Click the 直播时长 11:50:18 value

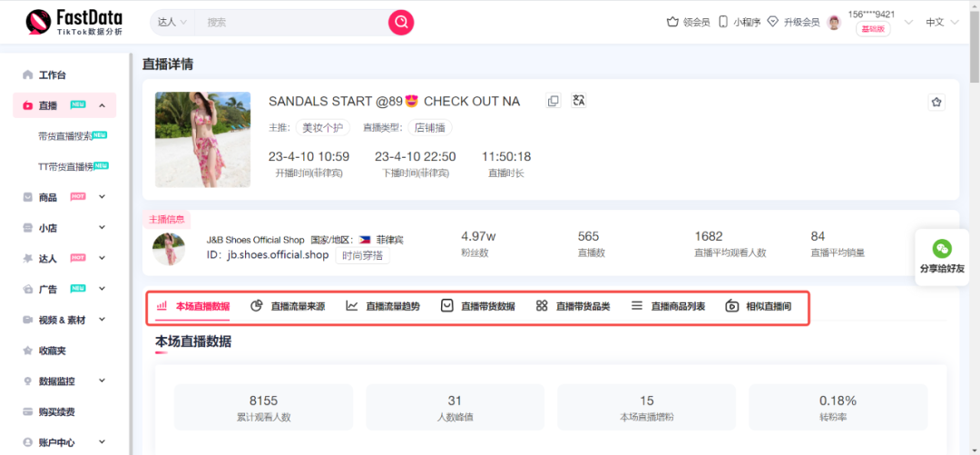[506, 156]
